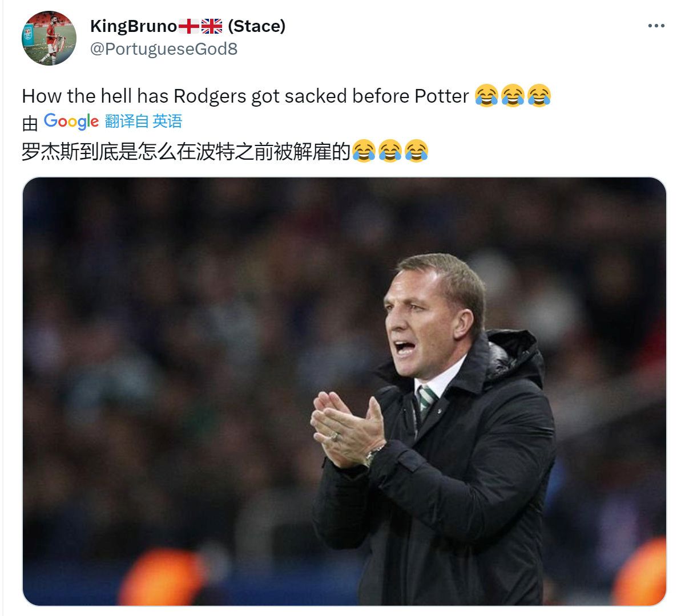Click the '(Stace)' part of the name
Viewport: 681px width, 616px height.
(257, 26)
